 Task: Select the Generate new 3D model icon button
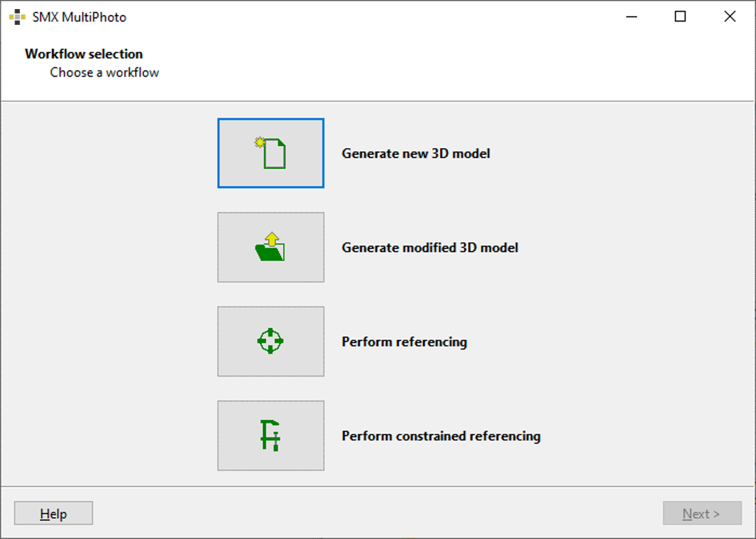coord(271,153)
